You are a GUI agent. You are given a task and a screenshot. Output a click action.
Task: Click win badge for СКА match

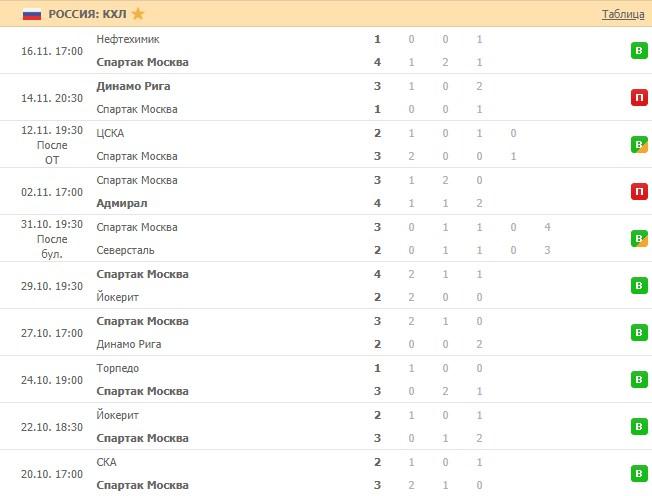click(638, 474)
